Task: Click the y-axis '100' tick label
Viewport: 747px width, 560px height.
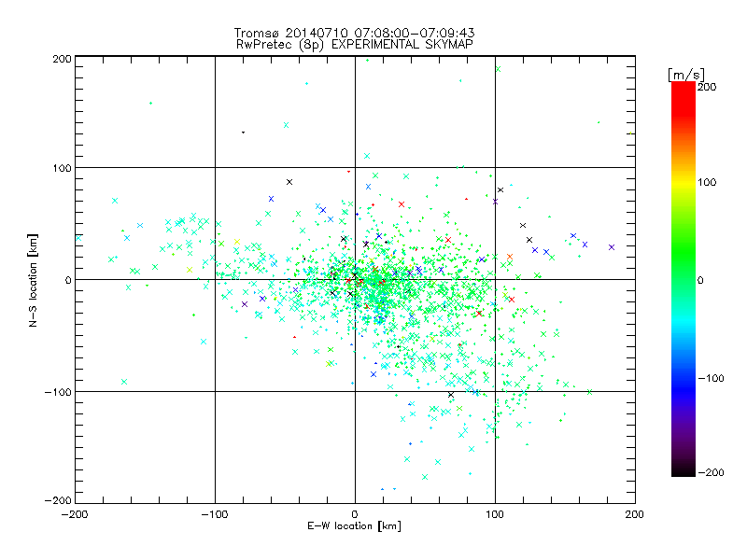Action: click(62, 168)
